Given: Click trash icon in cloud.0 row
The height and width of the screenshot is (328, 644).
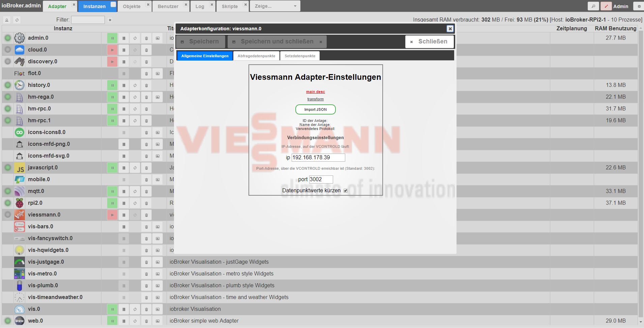Looking at the screenshot, I should pyautogui.click(x=146, y=50).
